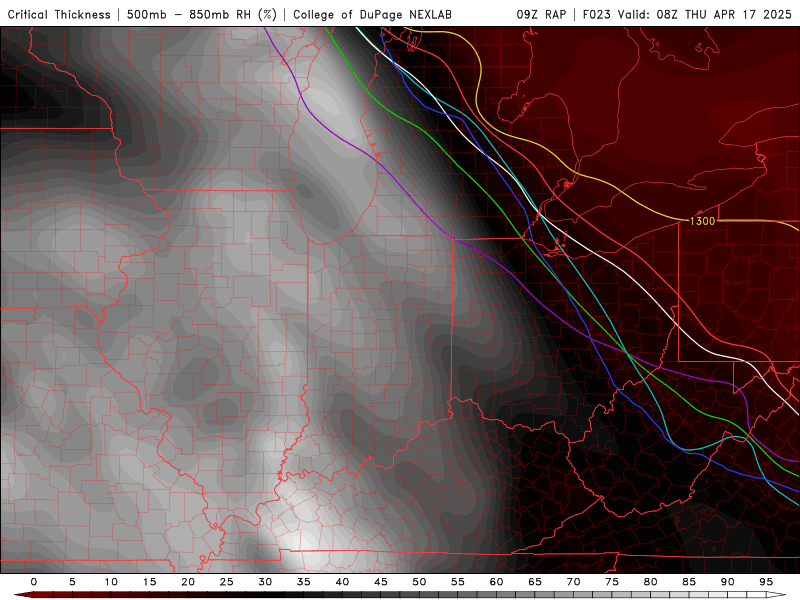The width and height of the screenshot is (800, 600).
Task: Click the "90" color scale label
Action: click(728, 582)
